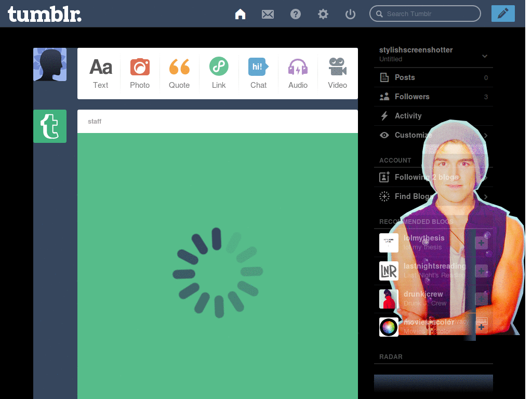
Task: Open the Followers menu item
Action: click(x=433, y=97)
